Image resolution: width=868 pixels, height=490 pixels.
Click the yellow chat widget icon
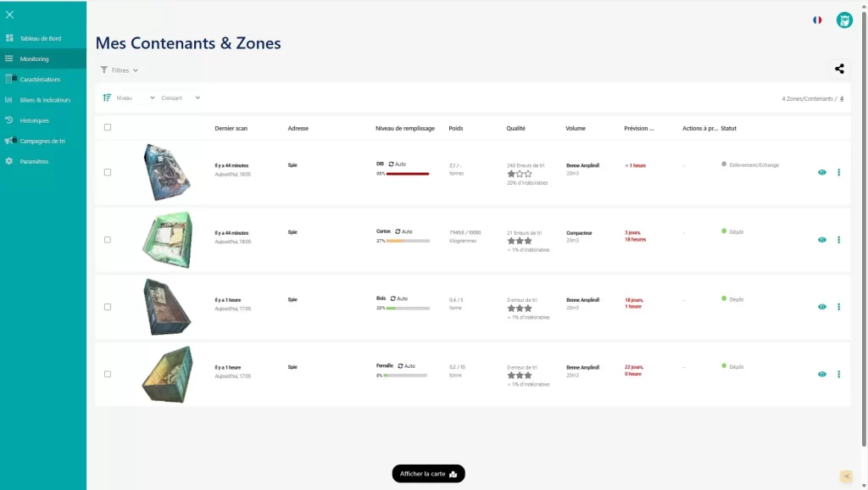point(845,476)
